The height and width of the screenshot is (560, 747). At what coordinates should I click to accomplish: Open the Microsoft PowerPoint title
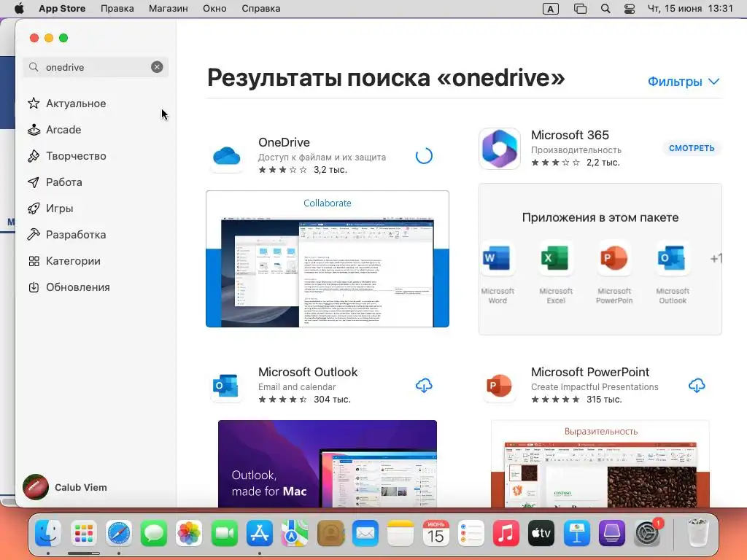coord(589,372)
